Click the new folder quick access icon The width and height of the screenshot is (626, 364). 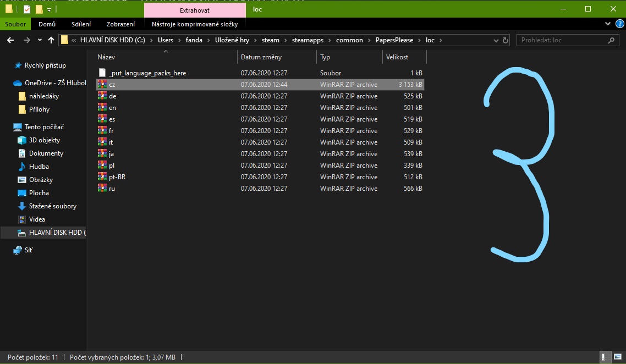tap(39, 9)
